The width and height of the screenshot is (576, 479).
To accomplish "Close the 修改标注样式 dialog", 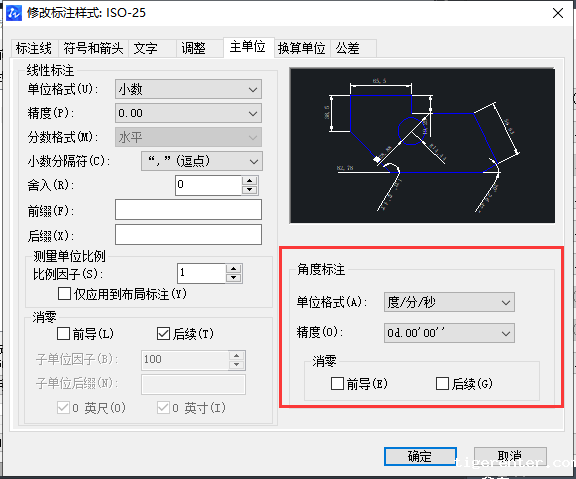I will pos(558,13).
